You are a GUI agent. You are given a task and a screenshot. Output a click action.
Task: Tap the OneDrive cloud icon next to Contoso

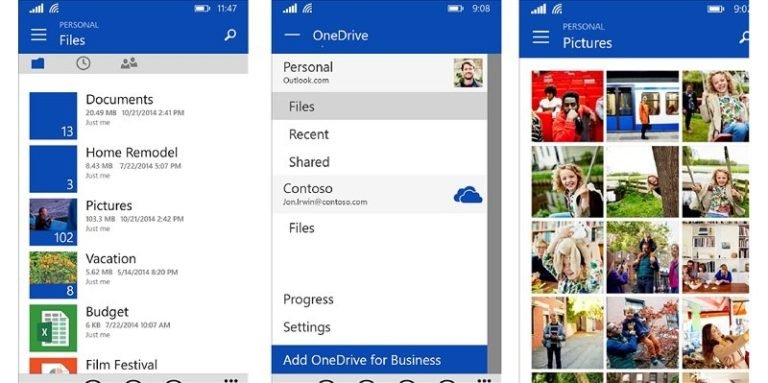click(x=468, y=194)
